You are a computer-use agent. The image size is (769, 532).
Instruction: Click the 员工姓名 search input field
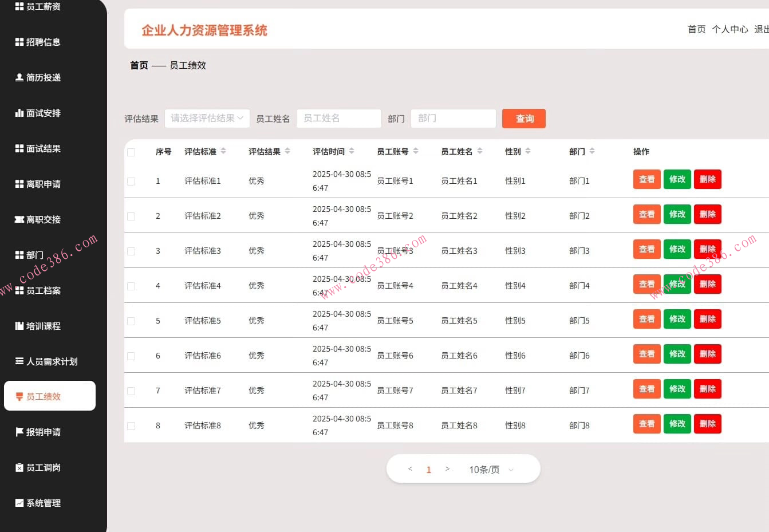coord(338,119)
